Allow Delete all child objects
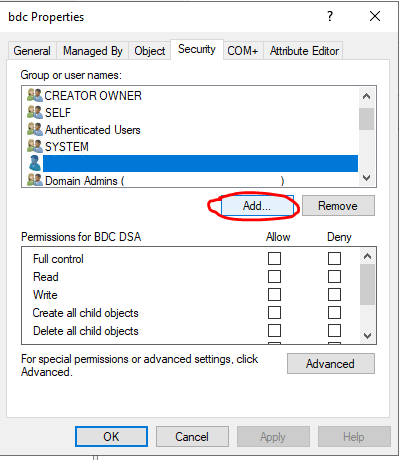The image size is (399, 460). (274, 330)
